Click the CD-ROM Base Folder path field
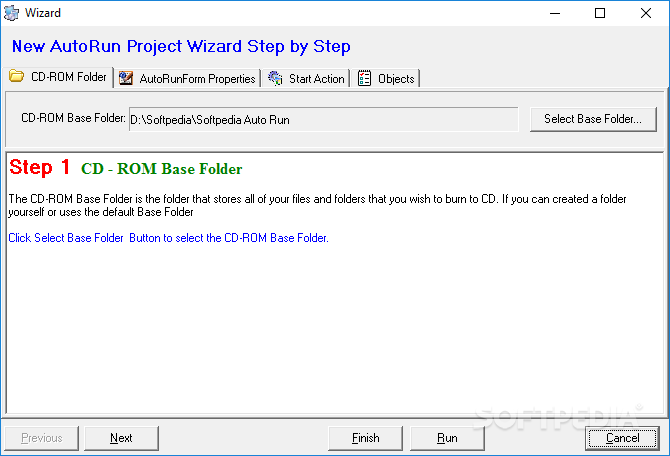This screenshot has width=670, height=456. coord(323,120)
